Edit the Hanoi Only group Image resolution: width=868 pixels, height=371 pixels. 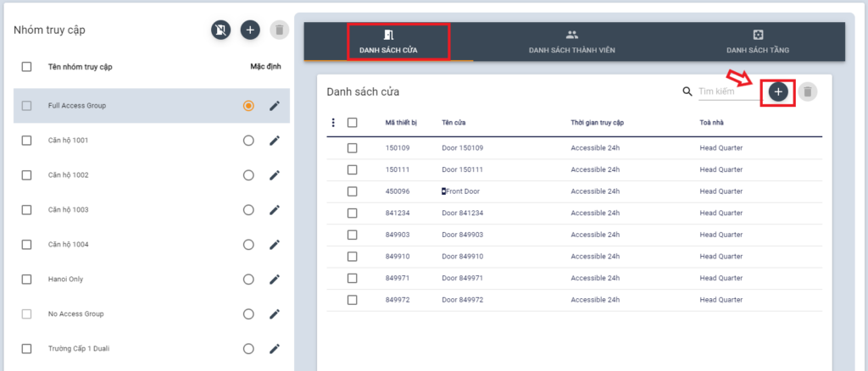(274, 280)
